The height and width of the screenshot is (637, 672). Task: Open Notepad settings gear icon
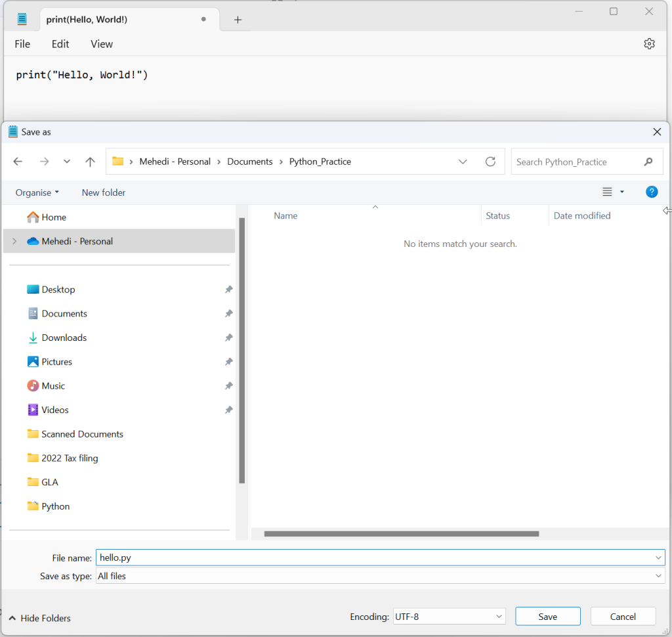[x=649, y=44]
